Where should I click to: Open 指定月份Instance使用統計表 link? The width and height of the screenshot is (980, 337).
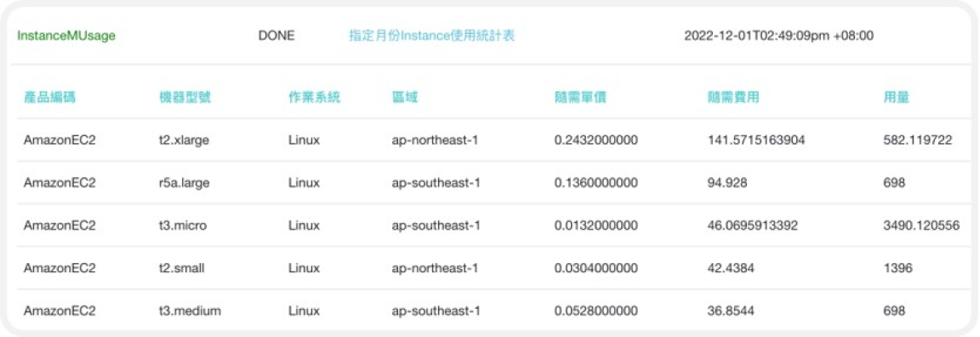[x=432, y=36]
